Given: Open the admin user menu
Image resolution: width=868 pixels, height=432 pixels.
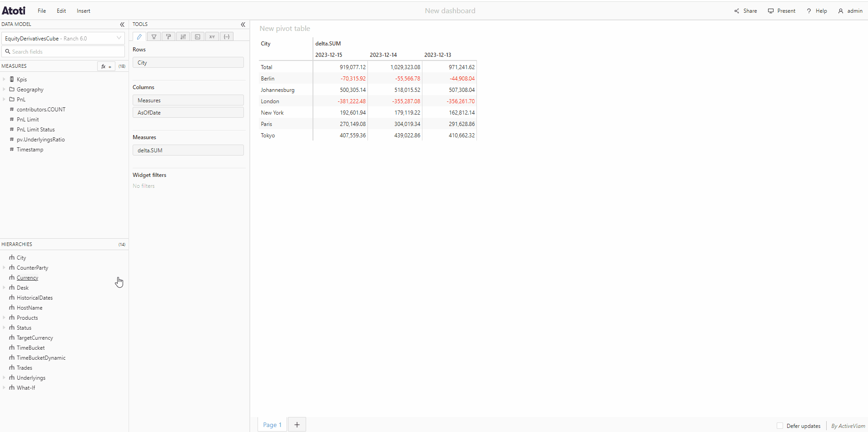Looking at the screenshot, I should coord(850,11).
